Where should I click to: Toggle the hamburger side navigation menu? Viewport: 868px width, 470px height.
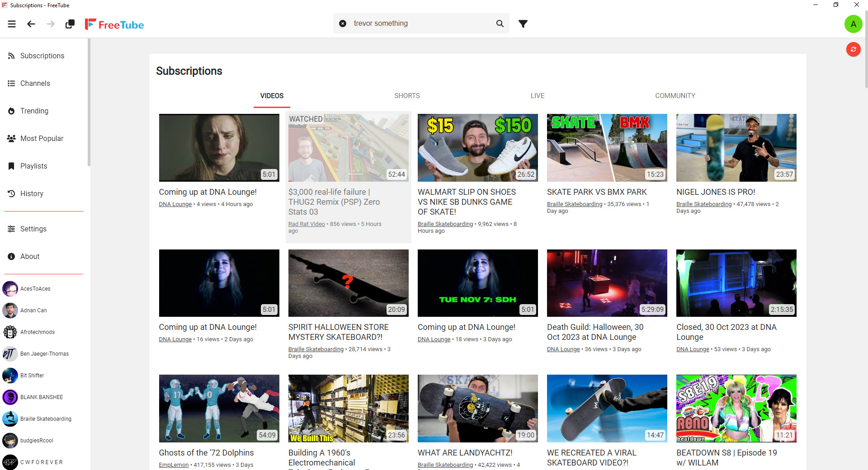12,24
